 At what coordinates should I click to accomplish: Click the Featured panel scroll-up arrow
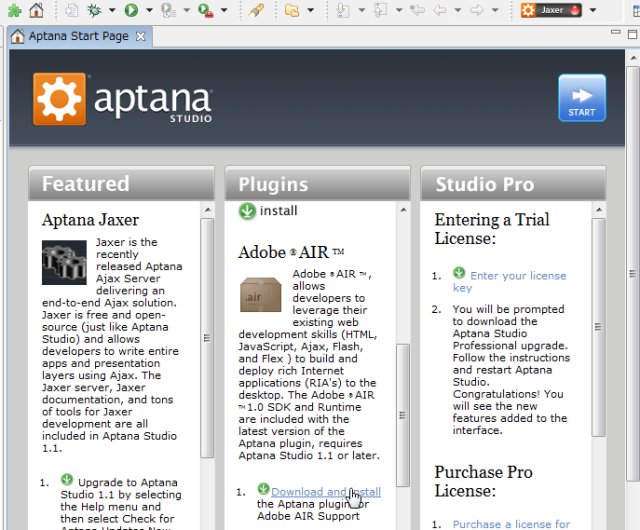click(x=208, y=210)
